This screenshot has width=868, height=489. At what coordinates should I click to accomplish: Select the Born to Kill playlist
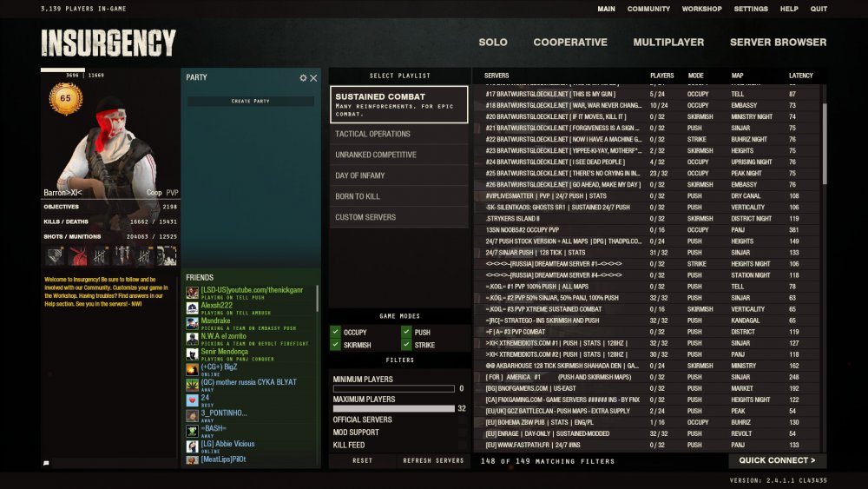(x=398, y=196)
